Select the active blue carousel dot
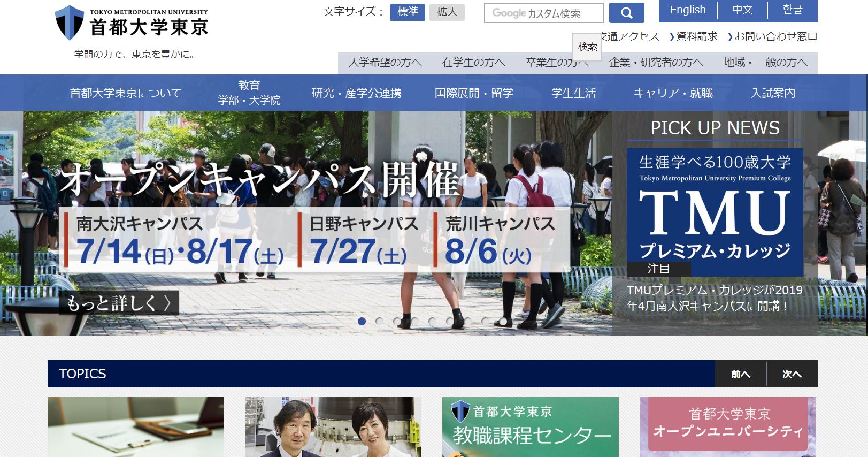 click(x=362, y=321)
